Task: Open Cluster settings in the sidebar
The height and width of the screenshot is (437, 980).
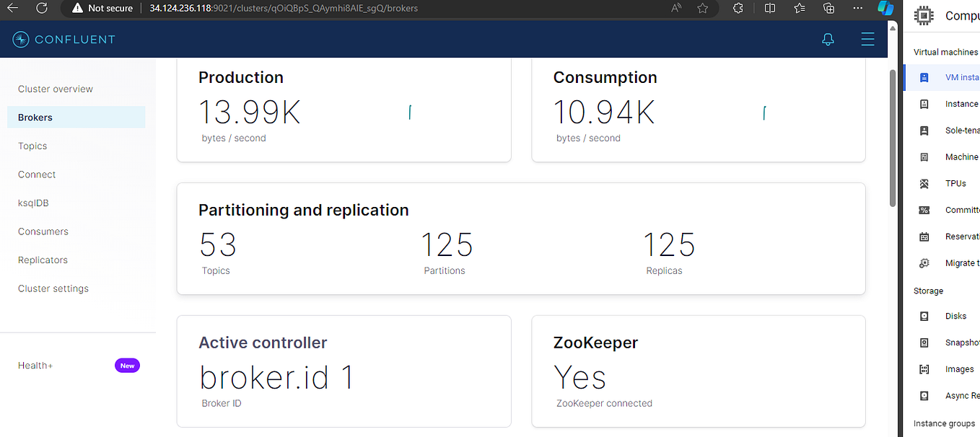Action: (53, 288)
